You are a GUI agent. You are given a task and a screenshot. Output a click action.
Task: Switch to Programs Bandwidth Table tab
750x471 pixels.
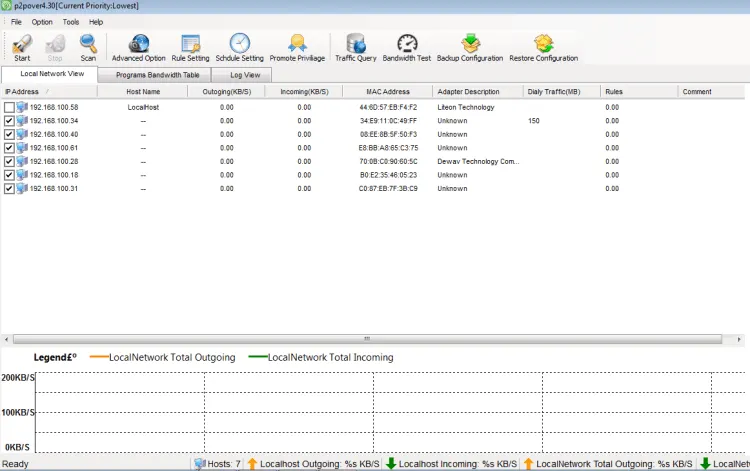pos(157,75)
